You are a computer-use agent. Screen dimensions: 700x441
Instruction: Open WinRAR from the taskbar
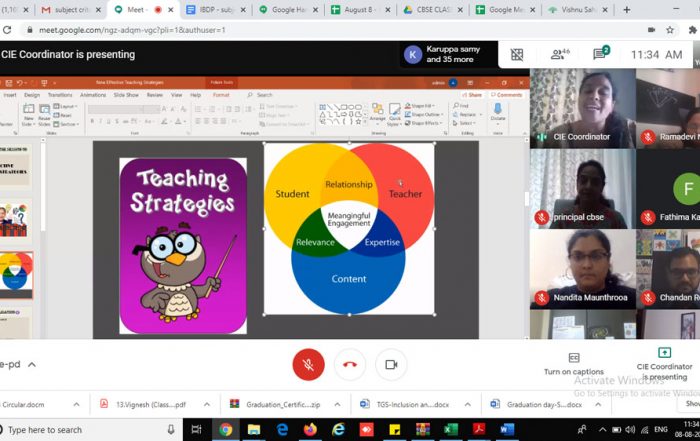tap(423, 429)
